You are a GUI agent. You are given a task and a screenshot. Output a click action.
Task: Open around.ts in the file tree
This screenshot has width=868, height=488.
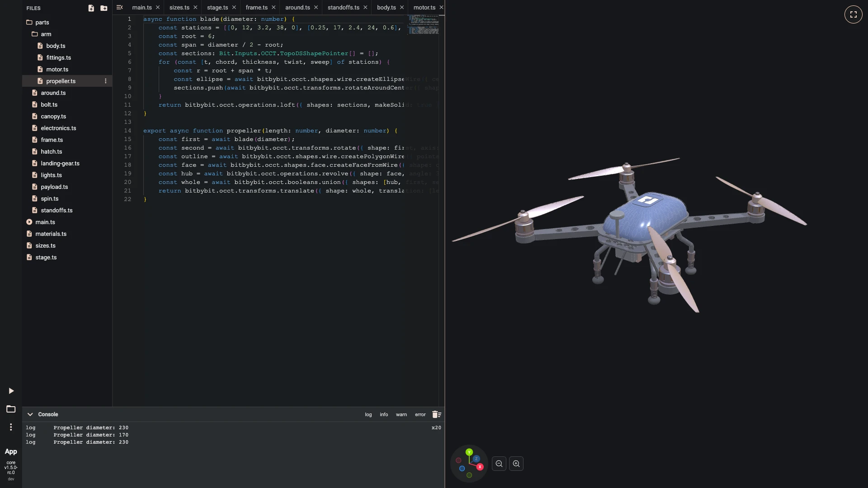[67, 93]
